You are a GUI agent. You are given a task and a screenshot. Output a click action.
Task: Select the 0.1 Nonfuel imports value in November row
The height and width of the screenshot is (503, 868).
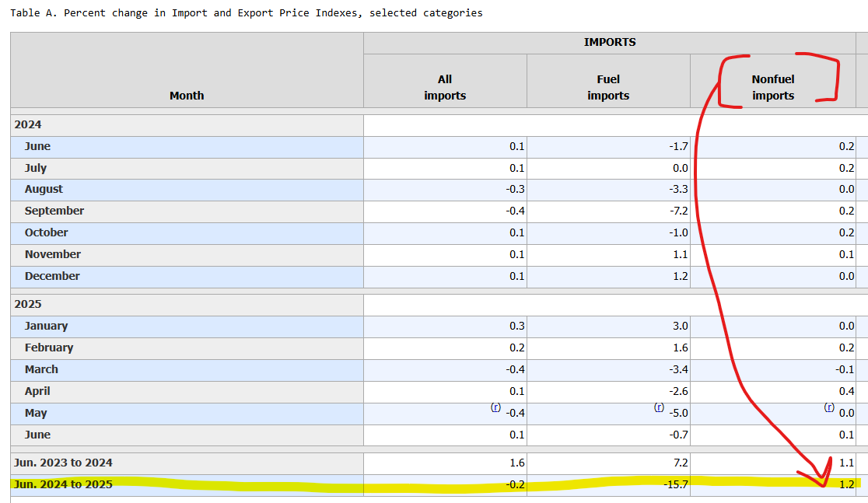pyautogui.click(x=846, y=254)
